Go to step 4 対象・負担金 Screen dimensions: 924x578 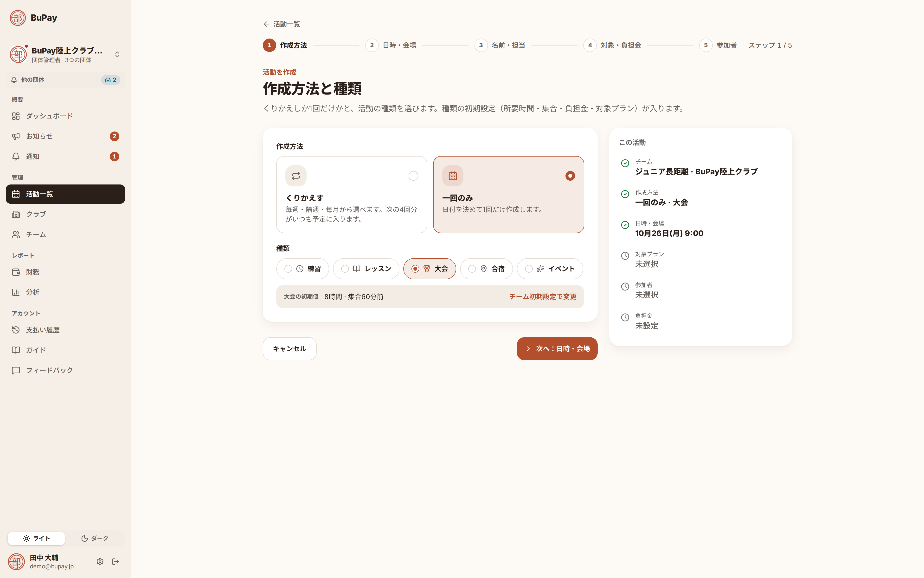coord(612,45)
